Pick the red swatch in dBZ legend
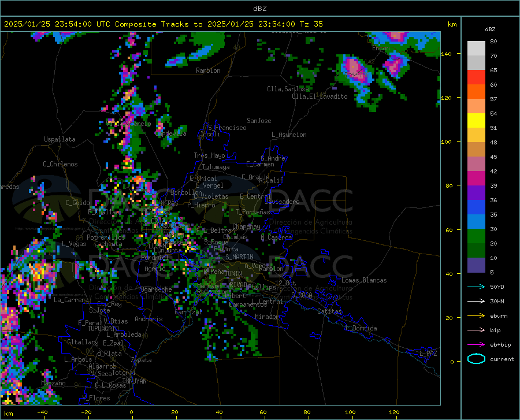This screenshot has width=520, height=420. pos(476,77)
